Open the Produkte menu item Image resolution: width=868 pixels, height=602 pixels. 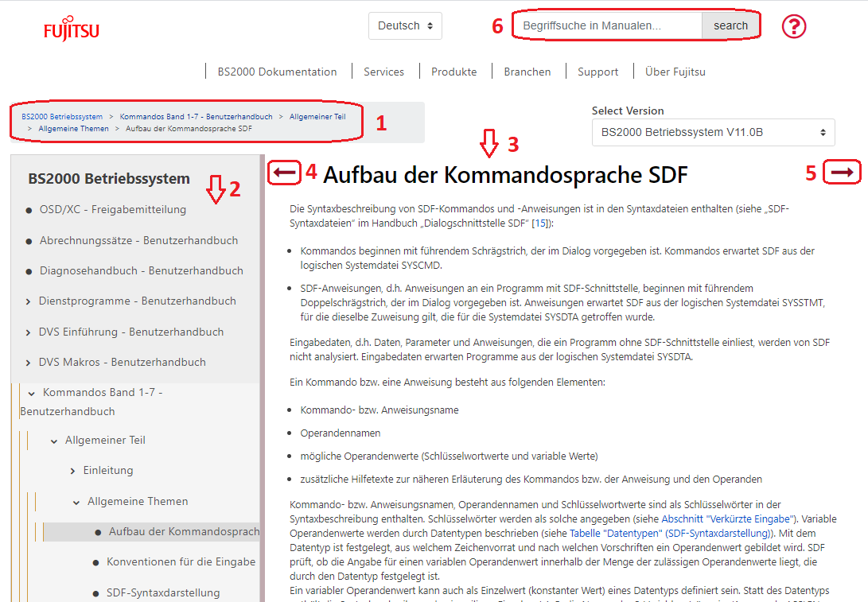(453, 72)
